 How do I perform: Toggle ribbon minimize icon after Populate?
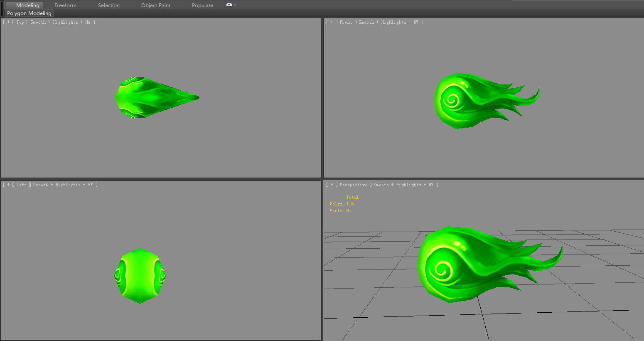229,5
